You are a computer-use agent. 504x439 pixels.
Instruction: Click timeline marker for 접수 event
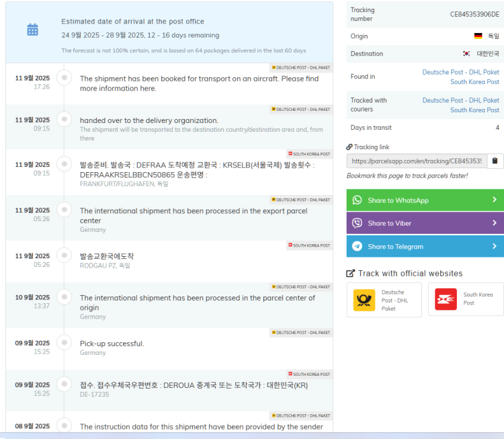[x=65, y=385]
